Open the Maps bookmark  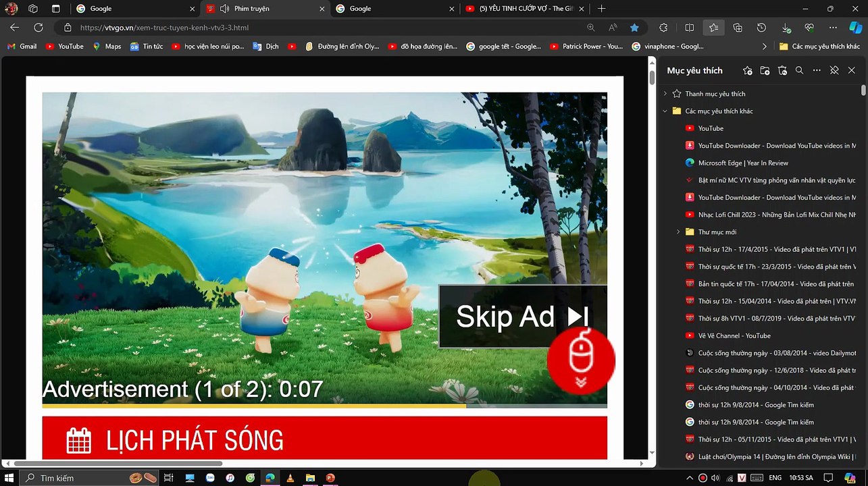(x=107, y=47)
